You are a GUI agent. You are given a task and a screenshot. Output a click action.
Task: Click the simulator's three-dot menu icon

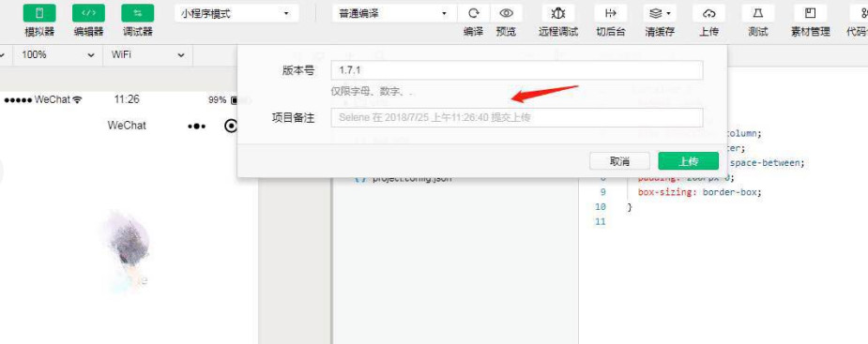tap(196, 127)
